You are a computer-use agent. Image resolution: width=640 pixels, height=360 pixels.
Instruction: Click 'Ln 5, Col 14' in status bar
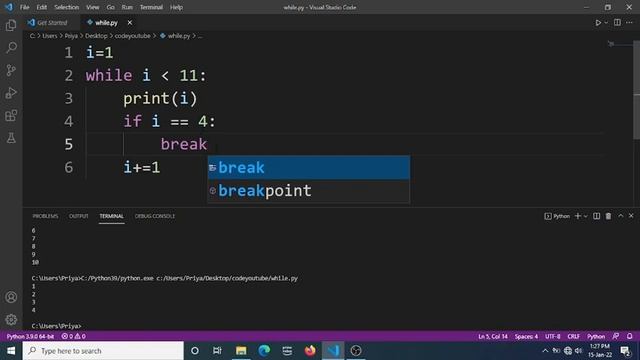pyautogui.click(x=493, y=336)
